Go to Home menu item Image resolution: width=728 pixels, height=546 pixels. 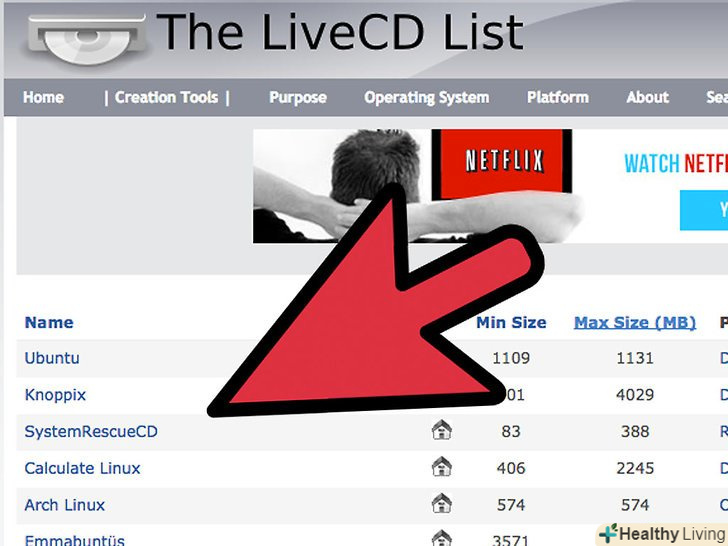click(x=43, y=97)
